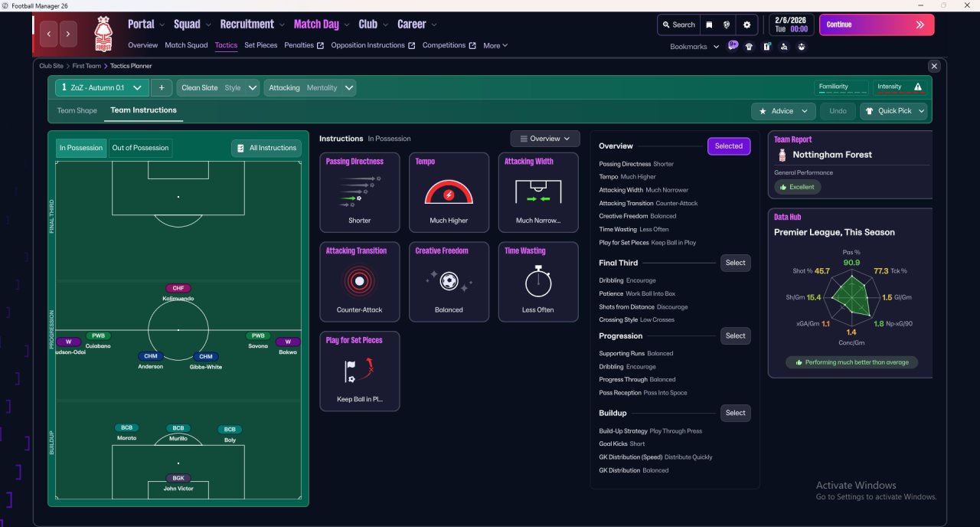This screenshot has width=980, height=527.
Task: Open the 9+ messages chat bubble bookmark
Action: click(x=733, y=46)
